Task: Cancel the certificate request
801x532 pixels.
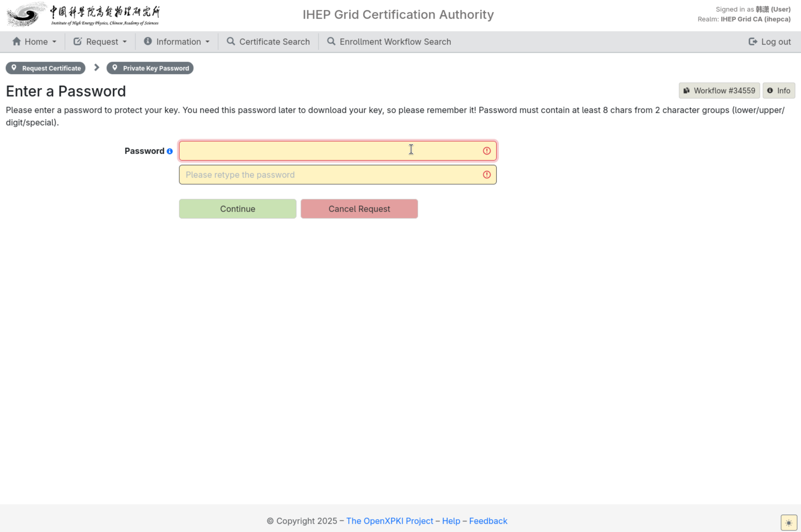Action: [x=359, y=209]
